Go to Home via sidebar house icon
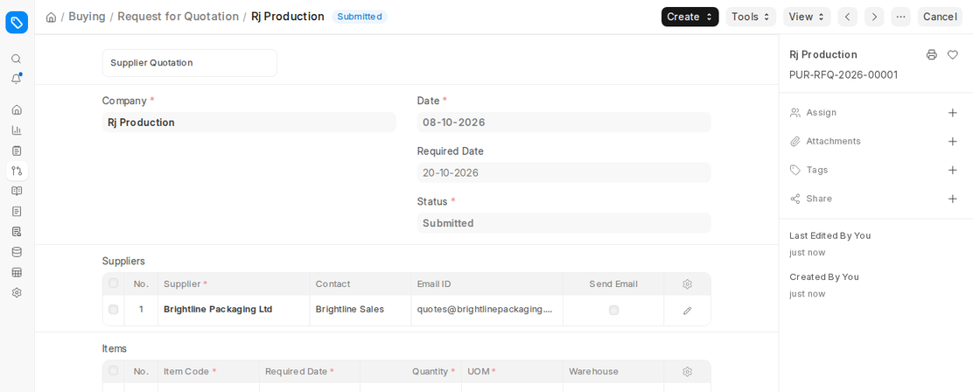 coord(17,109)
